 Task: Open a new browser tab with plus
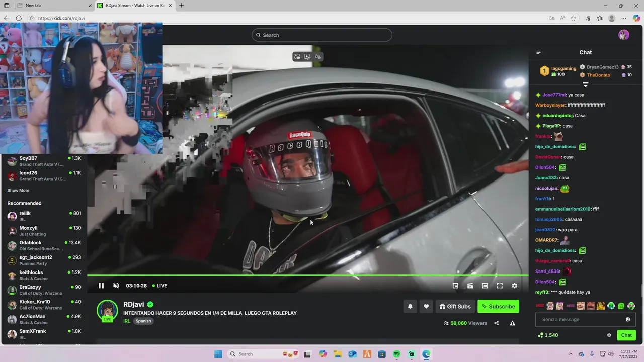click(x=181, y=6)
